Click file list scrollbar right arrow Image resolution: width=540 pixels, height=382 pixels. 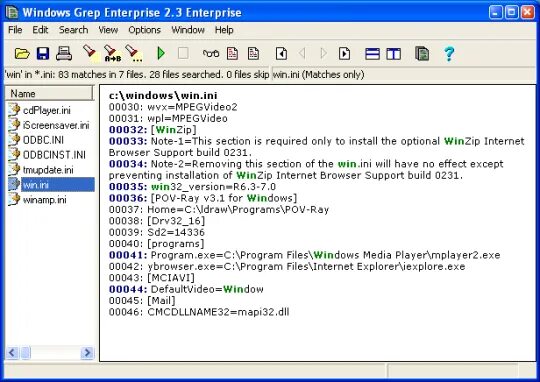(87, 353)
